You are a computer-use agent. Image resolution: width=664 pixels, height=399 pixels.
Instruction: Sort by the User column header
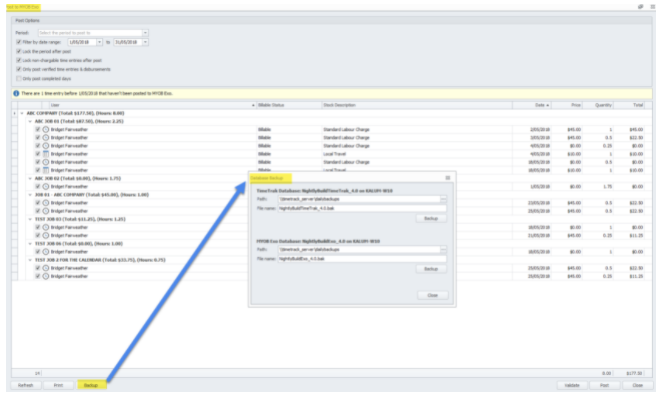point(152,105)
